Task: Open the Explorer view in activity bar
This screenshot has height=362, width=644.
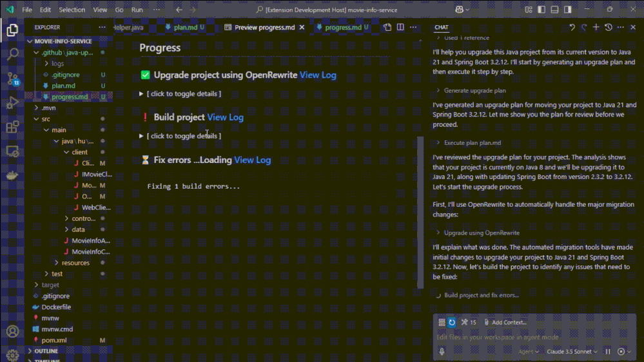Action: tap(12, 30)
